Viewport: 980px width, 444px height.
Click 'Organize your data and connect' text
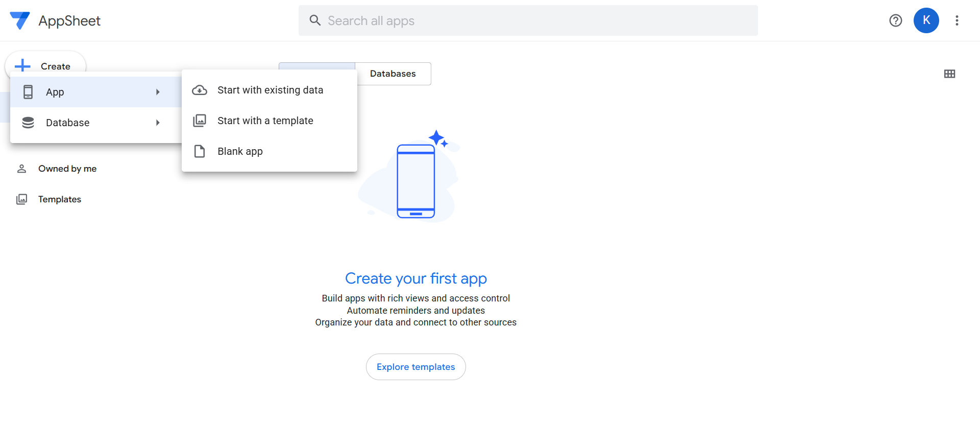416,322
